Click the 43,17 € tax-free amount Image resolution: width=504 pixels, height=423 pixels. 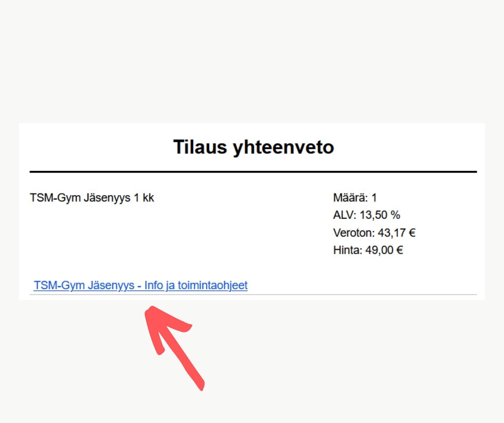tap(396, 233)
